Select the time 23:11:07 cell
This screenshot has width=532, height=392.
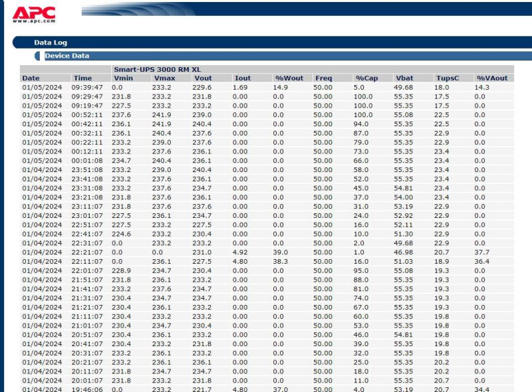pos(87,207)
